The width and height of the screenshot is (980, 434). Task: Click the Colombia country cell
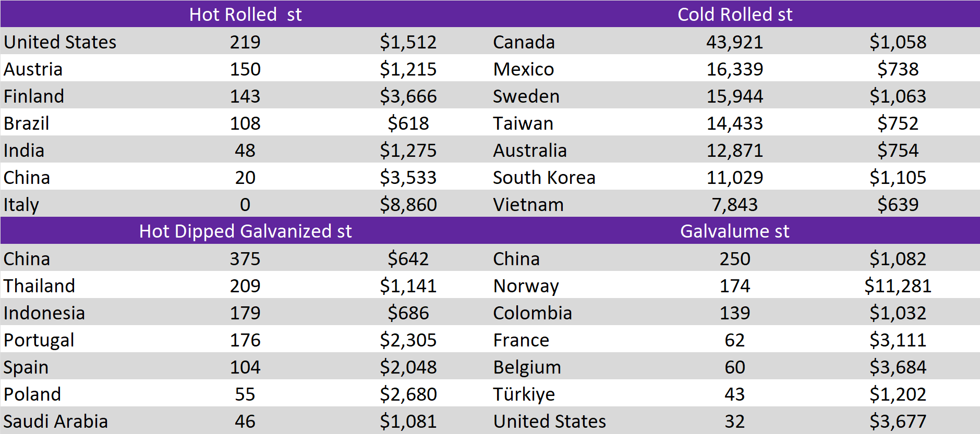tap(533, 313)
